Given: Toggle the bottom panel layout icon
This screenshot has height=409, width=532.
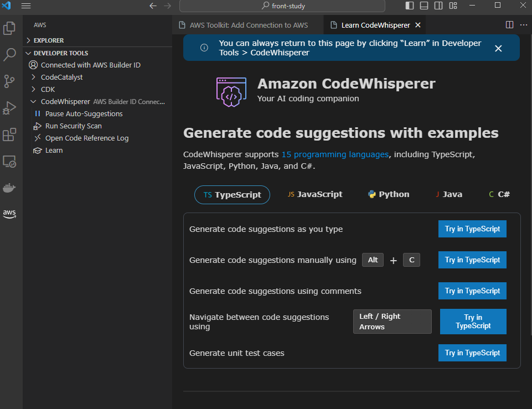Looking at the screenshot, I should (423, 6).
